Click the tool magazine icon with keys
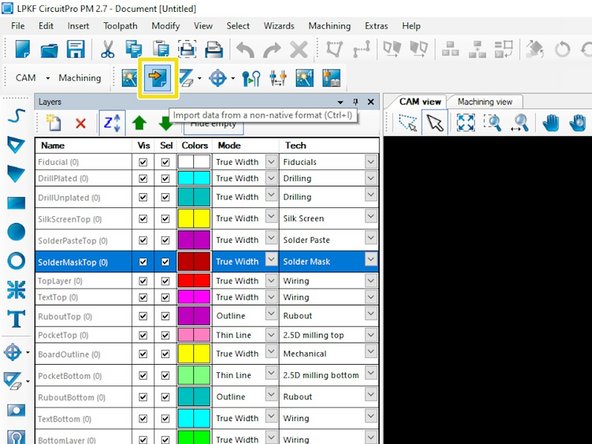Screen dimensions: 592x444 [x=251, y=78]
